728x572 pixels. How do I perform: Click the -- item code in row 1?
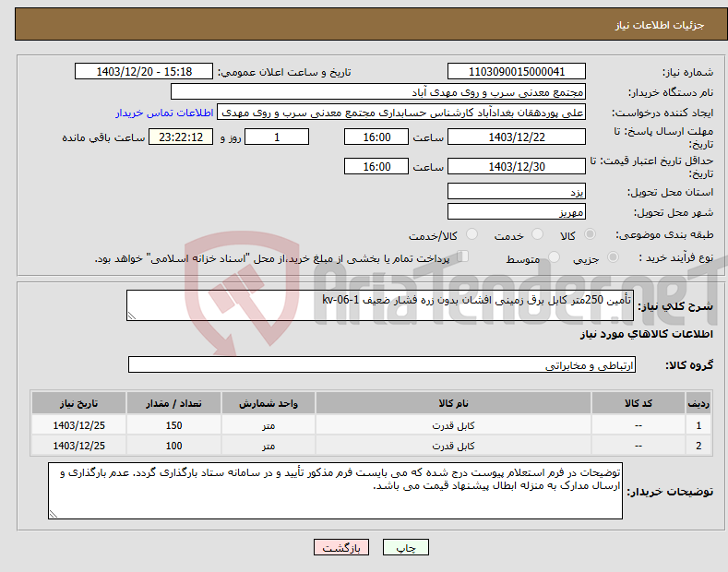[x=638, y=425]
